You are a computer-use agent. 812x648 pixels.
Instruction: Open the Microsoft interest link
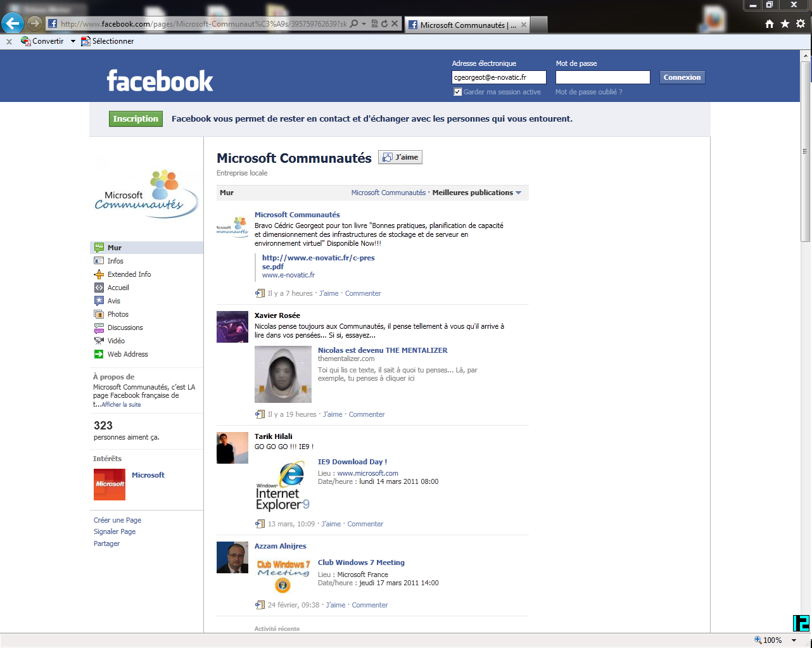(x=148, y=475)
